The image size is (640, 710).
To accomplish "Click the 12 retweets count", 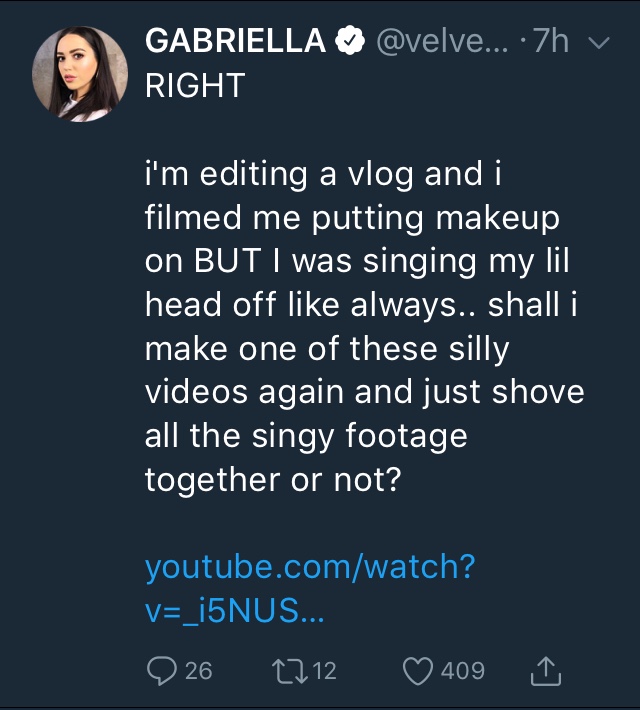I will tap(325, 670).
